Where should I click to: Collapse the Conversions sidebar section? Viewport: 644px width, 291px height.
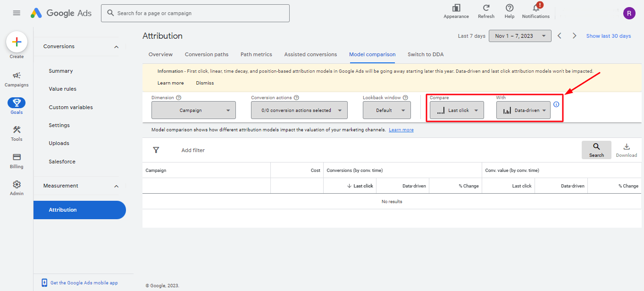(117, 47)
